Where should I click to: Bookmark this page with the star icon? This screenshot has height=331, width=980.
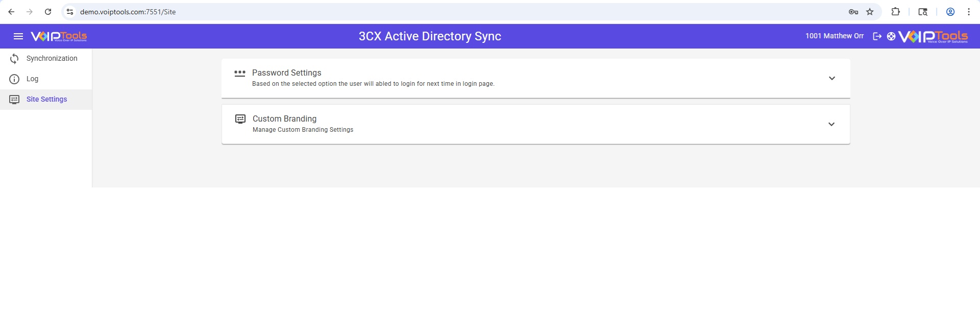pyautogui.click(x=870, y=12)
